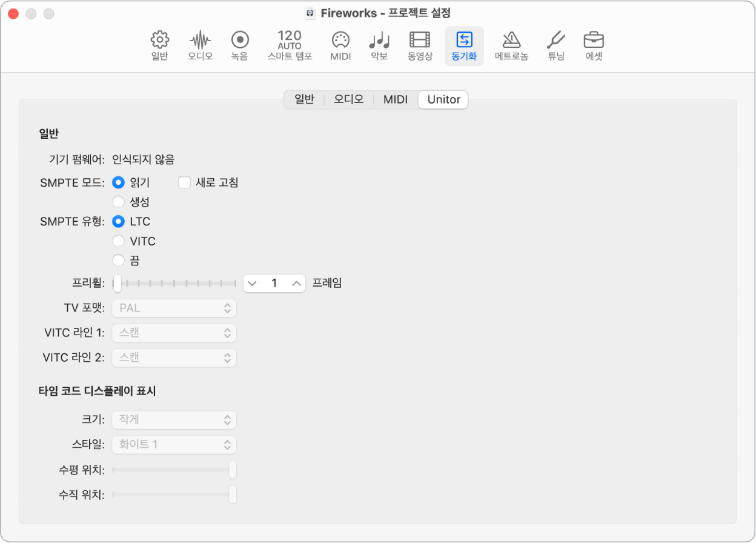Select the 악보 (Score) notes icon
Viewport: 756px width, 543px height.
click(379, 46)
